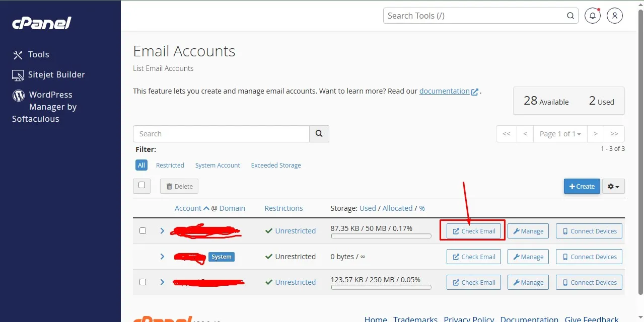Check the first email account's checkbox
The image size is (644, 322).
click(142, 230)
